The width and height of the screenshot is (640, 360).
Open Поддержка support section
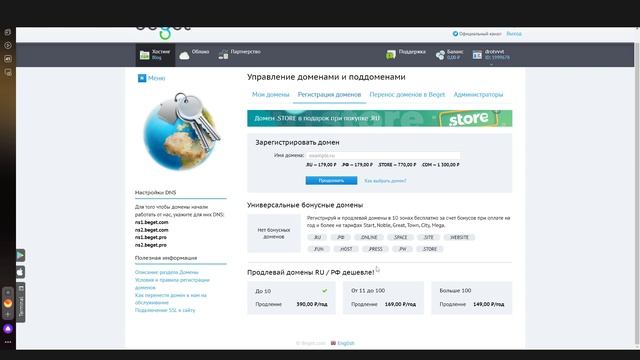(x=406, y=54)
